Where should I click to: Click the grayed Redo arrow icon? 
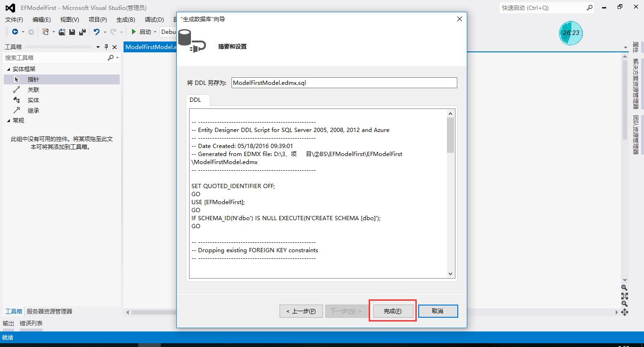coord(113,32)
